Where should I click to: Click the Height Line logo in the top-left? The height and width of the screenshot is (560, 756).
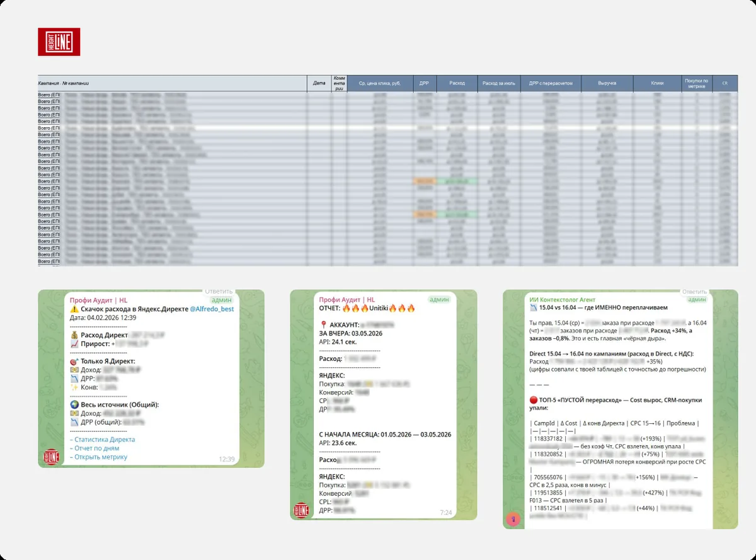(59, 42)
